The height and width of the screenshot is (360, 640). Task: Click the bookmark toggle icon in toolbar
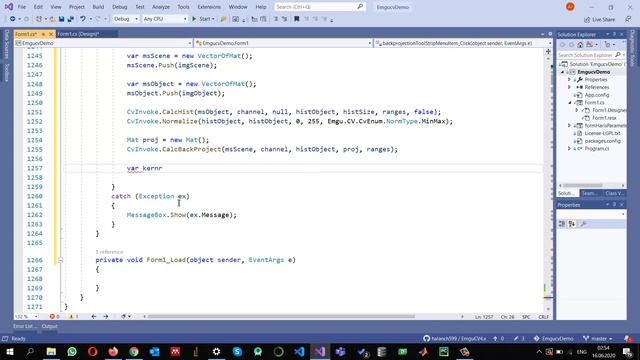pos(297,19)
